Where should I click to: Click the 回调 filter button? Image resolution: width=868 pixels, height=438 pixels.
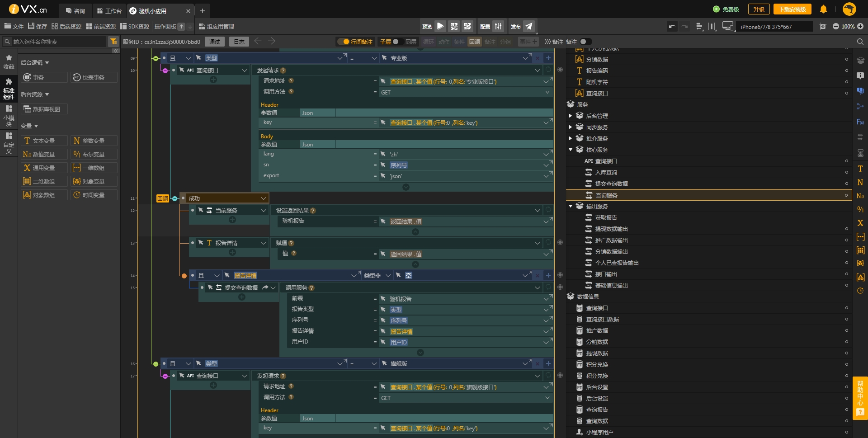(x=475, y=42)
